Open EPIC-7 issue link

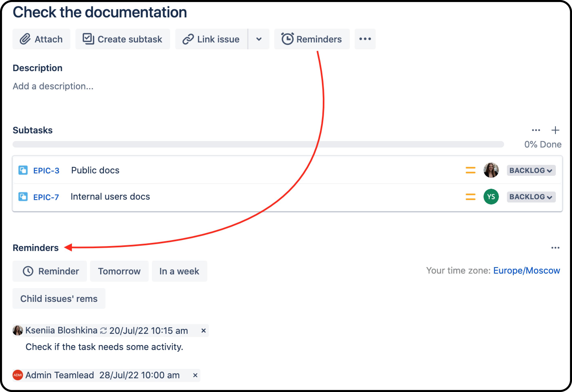(x=46, y=197)
